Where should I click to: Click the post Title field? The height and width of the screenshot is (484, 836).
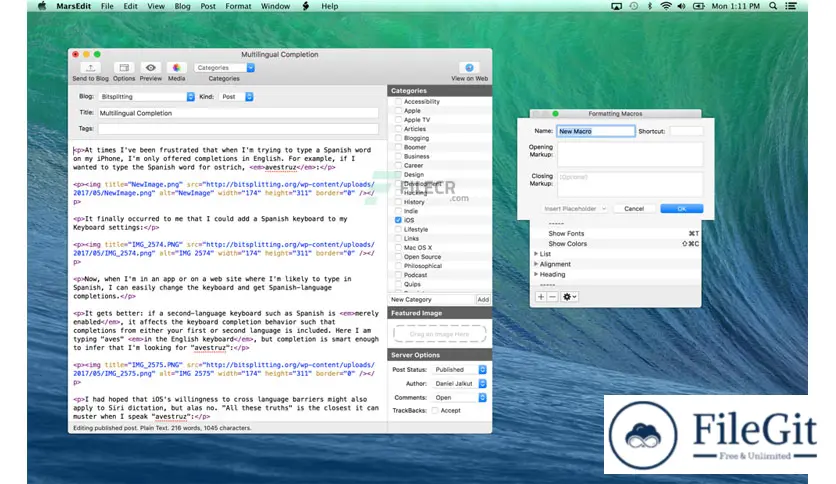point(238,113)
